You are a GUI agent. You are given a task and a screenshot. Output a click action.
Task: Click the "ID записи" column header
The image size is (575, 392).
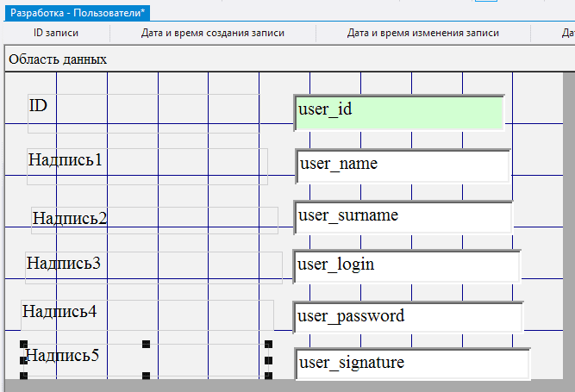click(56, 34)
